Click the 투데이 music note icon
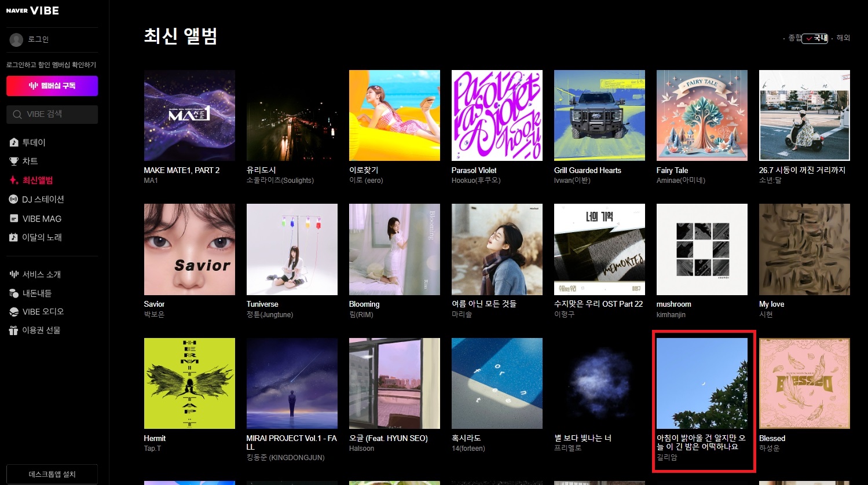Screen dimensions: 868x485 (14, 142)
